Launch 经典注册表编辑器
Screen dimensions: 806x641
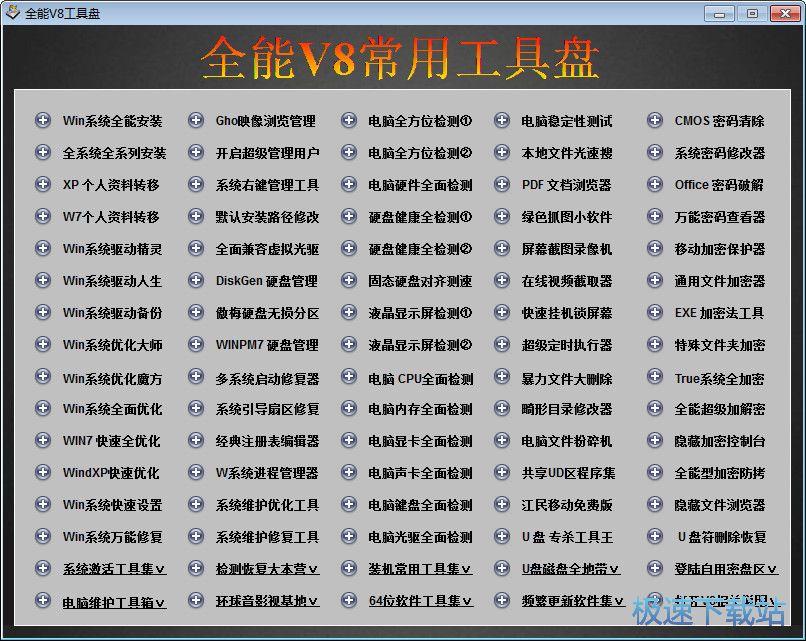pyautogui.click(x=267, y=441)
